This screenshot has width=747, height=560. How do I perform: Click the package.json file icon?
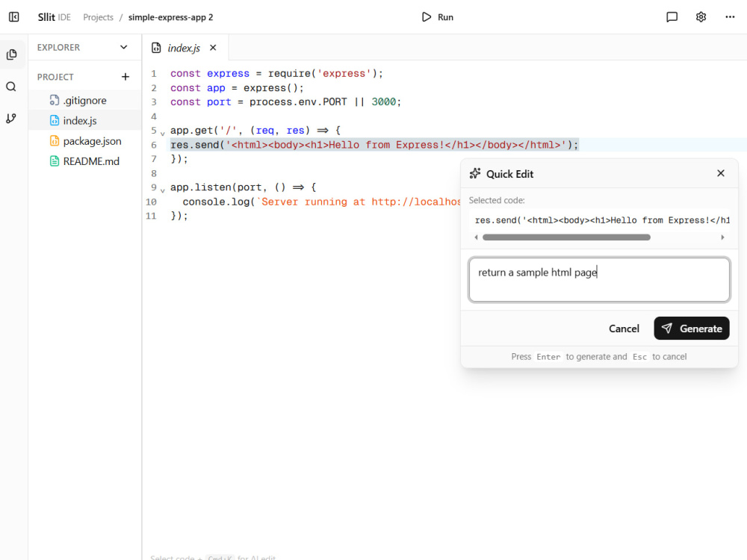coord(55,141)
